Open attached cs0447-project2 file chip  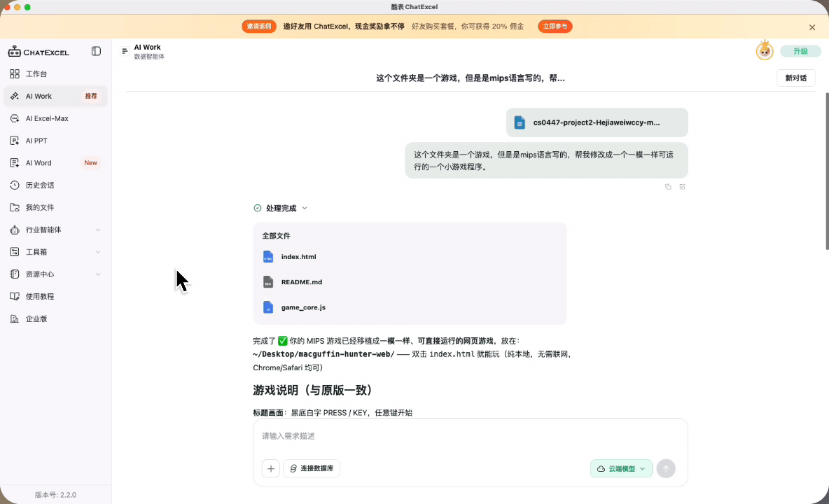[x=597, y=122]
